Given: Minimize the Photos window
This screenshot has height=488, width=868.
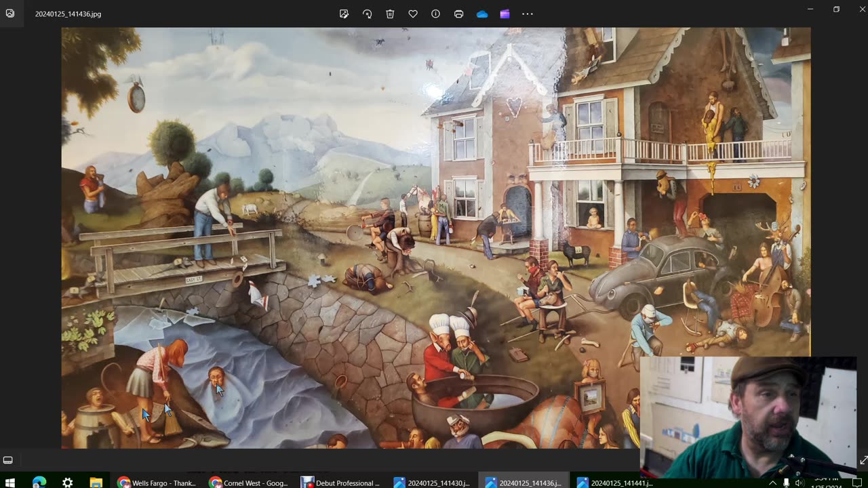Looking at the screenshot, I should point(810,9).
